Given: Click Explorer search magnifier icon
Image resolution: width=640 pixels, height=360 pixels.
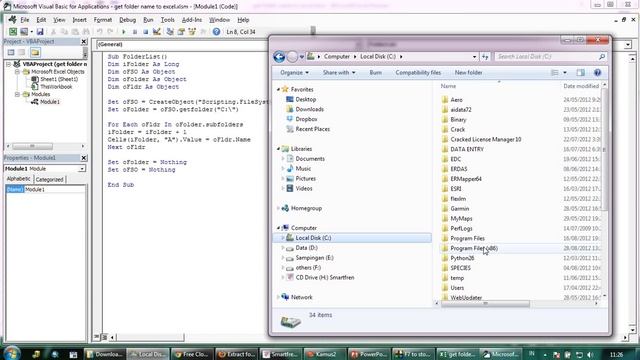Looking at the screenshot, I should click(x=602, y=57).
